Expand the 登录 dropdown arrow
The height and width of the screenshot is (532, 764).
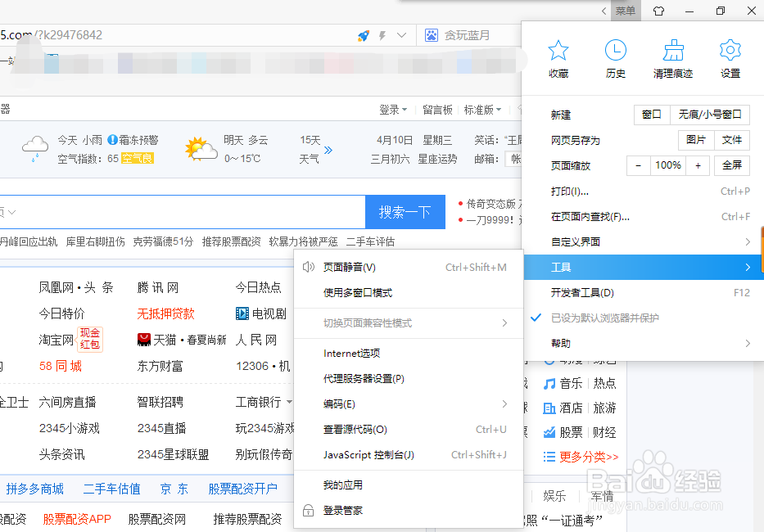coord(405,110)
